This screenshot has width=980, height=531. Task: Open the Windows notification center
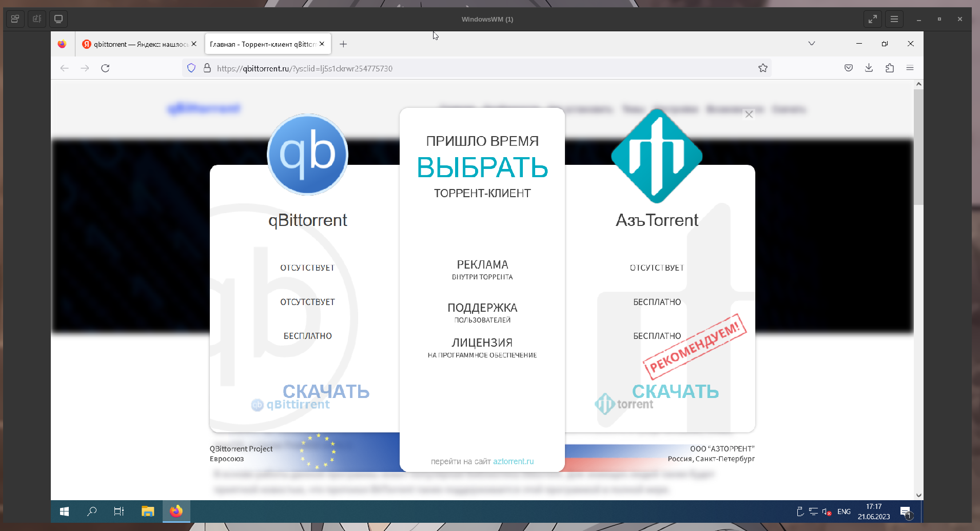coord(906,512)
